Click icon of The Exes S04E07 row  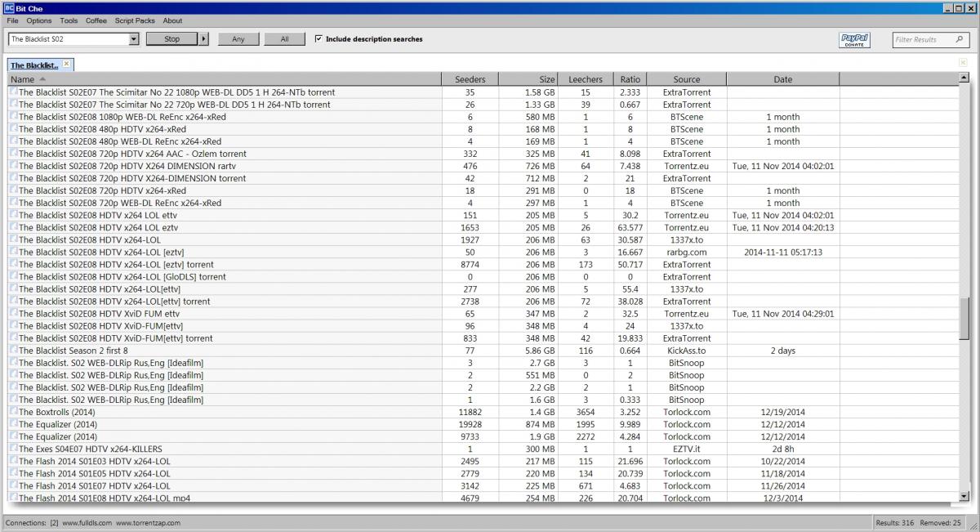pos(13,449)
